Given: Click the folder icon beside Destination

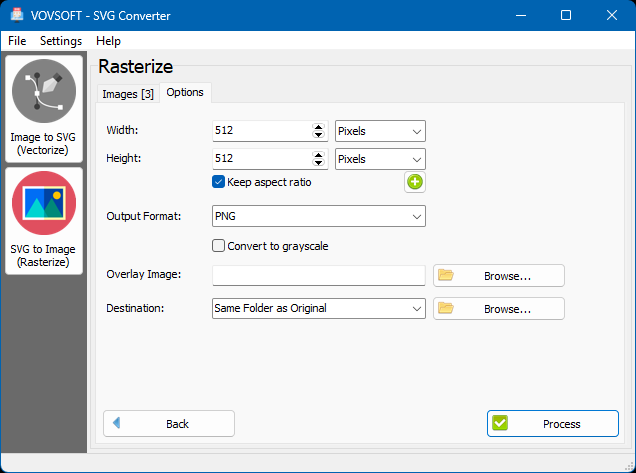Looking at the screenshot, I should (x=446, y=308).
